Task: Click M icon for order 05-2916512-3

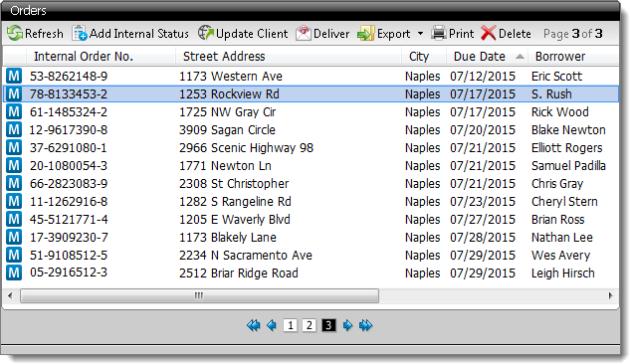Action: [x=14, y=273]
